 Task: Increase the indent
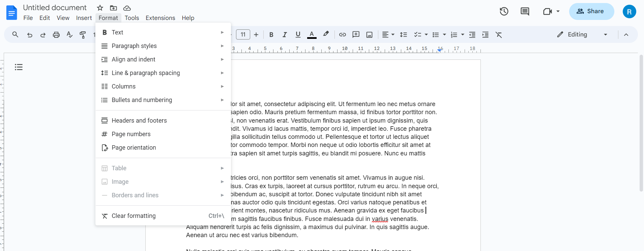point(485,34)
